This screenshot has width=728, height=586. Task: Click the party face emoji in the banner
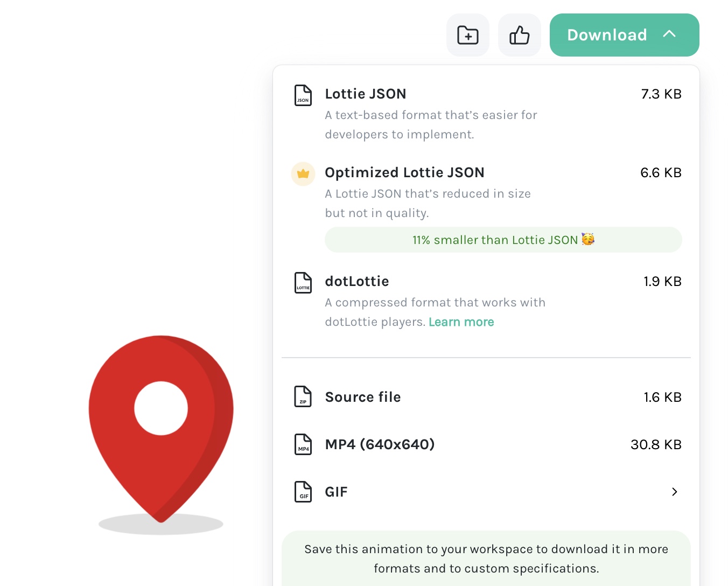[x=588, y=239]
